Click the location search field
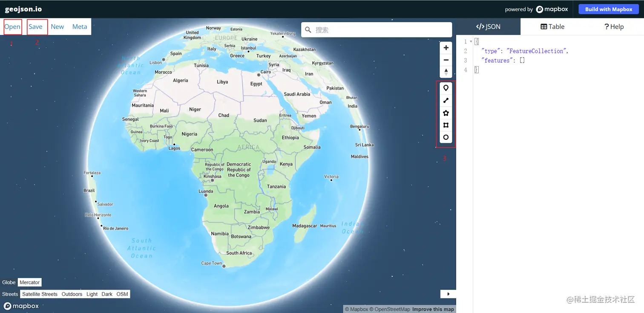644x313 pixels. (377, 30)
